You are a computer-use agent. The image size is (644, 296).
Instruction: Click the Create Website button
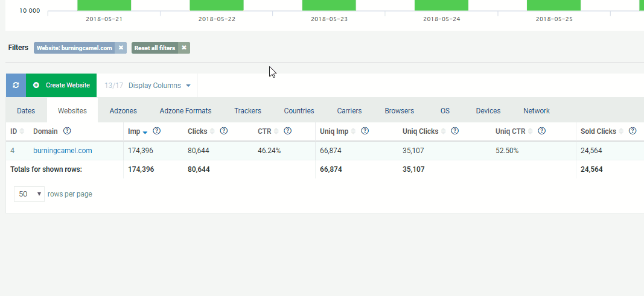click(61, 85)
